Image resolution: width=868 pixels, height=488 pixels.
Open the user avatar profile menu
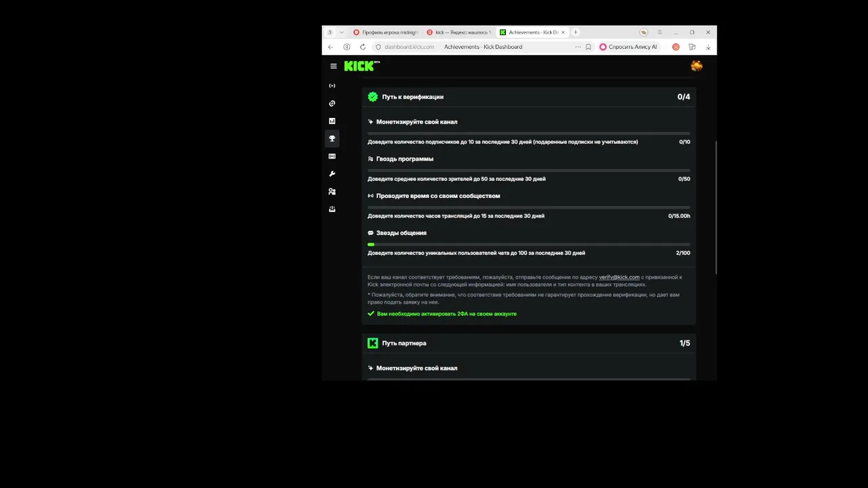(696, 66)
